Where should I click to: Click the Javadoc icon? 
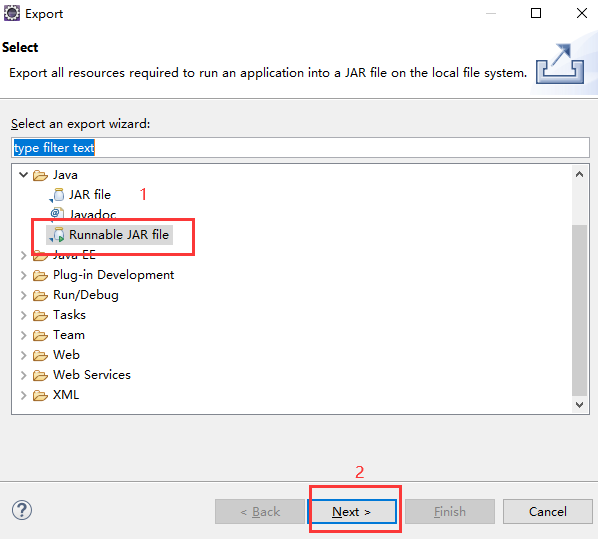57,214
